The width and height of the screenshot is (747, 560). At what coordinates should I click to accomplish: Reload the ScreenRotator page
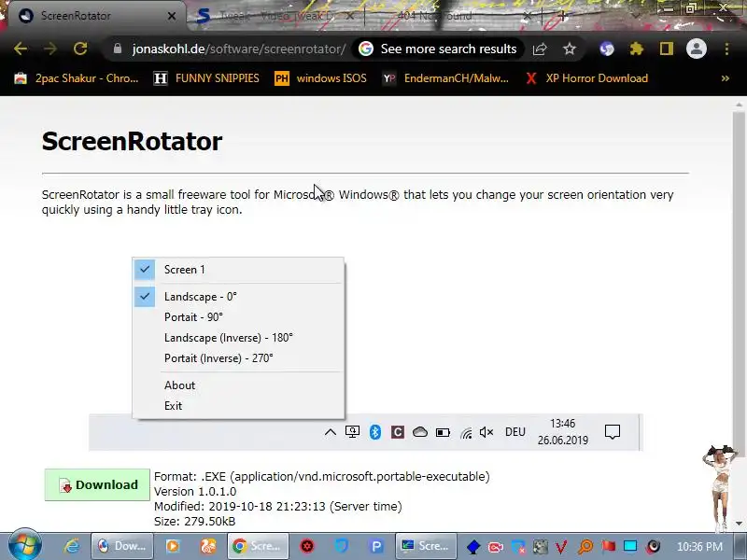[80, 49]
